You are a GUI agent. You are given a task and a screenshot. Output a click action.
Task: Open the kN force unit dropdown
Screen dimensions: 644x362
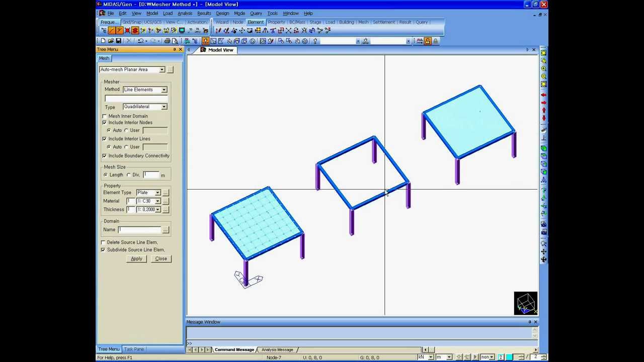431,357
